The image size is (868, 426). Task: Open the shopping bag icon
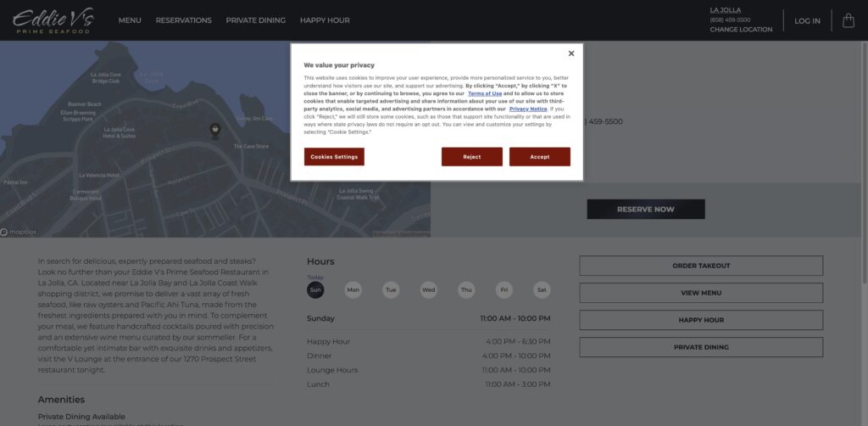coord(848,21)
